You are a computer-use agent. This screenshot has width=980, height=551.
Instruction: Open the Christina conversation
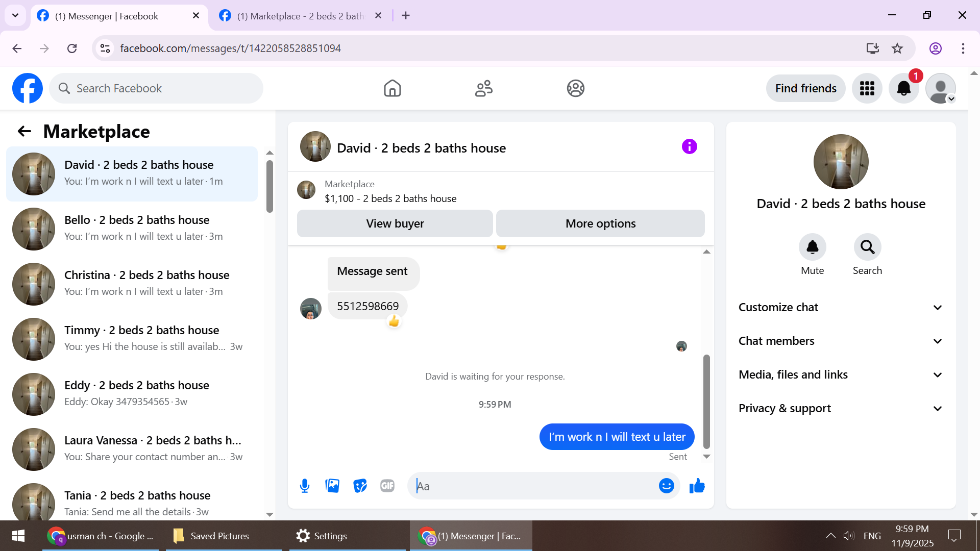[132, 284]
